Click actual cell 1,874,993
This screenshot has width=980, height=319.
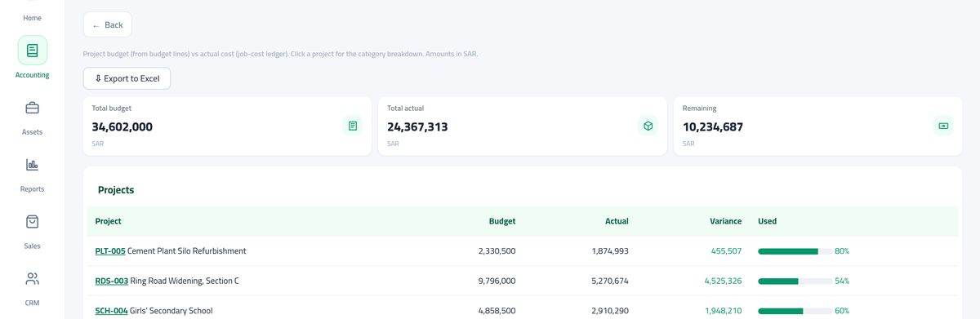[610, 251]
